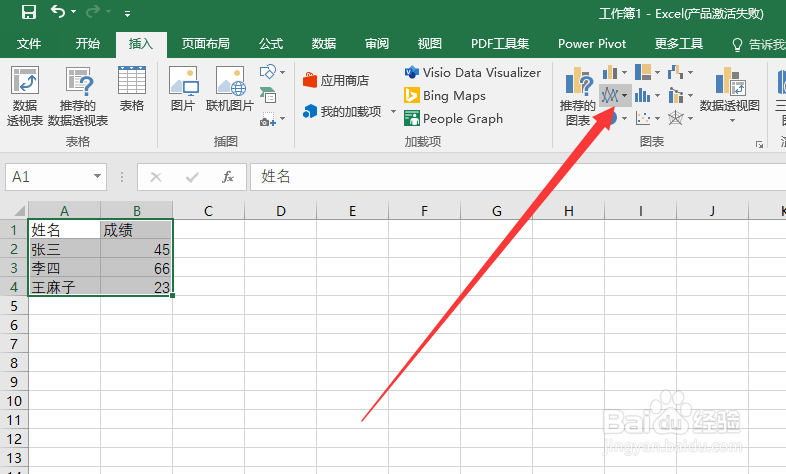The width and height of the screenshot is (786, 474).
Task: Select row 5 header
Action: 14,306
